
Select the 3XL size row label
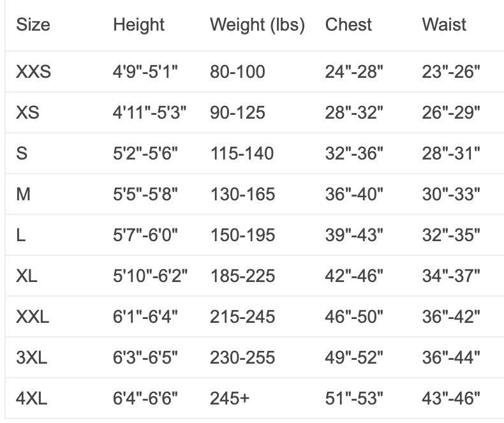[x=32, y=357]
